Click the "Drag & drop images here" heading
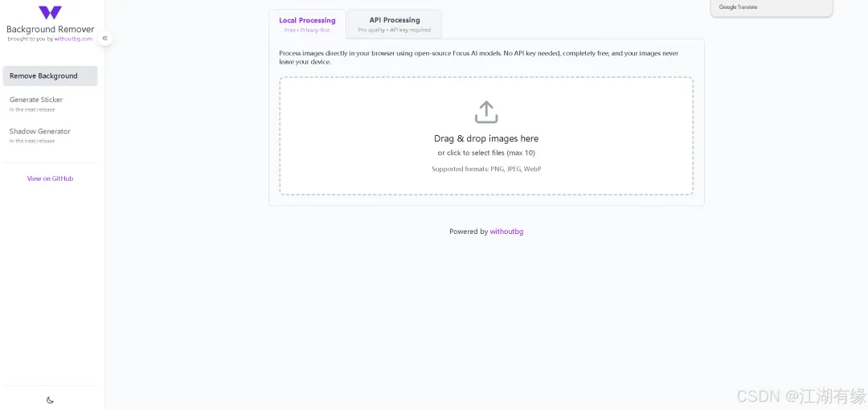 click(x=486, y=138)
